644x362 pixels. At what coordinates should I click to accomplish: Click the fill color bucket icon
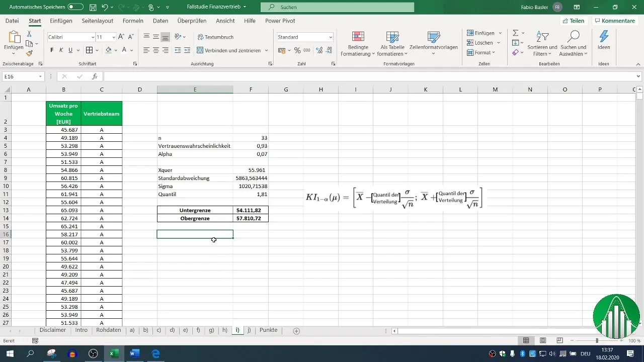tap(108, 50)
